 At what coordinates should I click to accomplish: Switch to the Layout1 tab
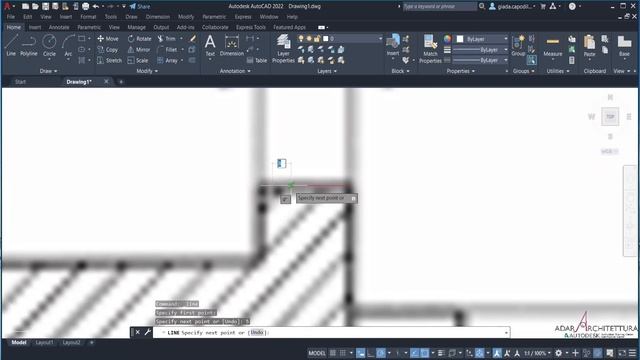pos(44,342)
